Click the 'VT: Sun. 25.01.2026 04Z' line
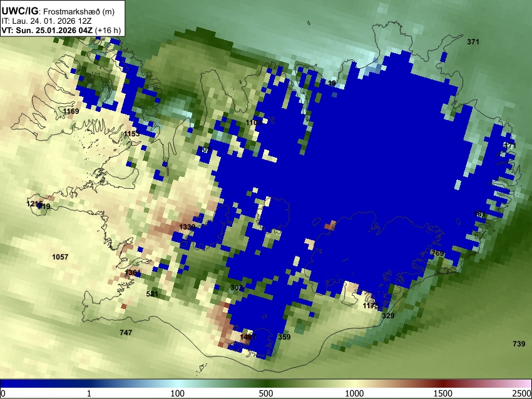This screenshot has height=399, width=532. click(x=47, y=30)
